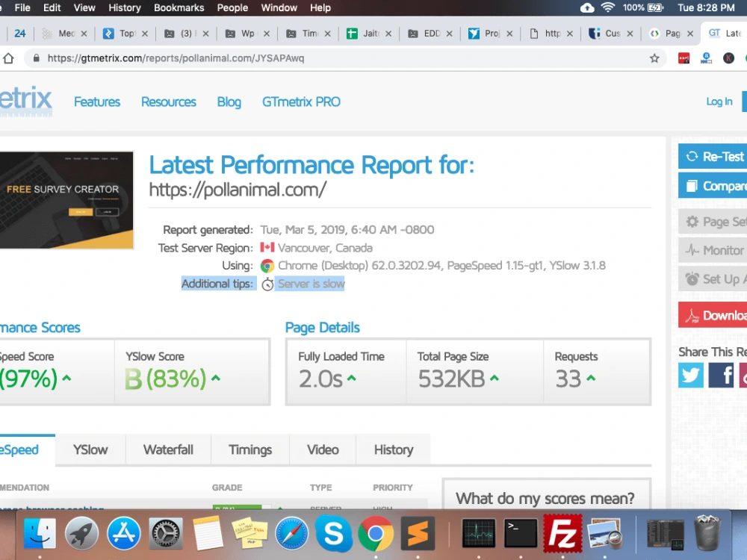Open the Notes app in dock
Image resolution: width=747 pixels, height=560 pixels.
pos(207,533)
